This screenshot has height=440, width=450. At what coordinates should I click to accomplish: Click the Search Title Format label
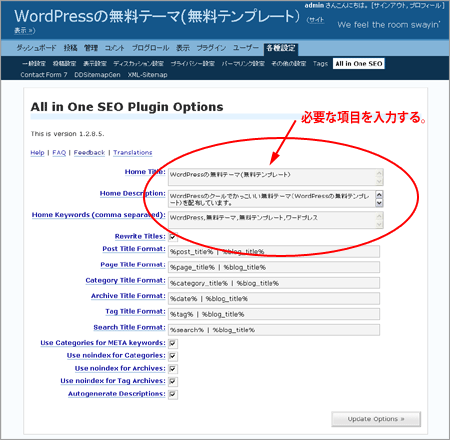[129, 327]
